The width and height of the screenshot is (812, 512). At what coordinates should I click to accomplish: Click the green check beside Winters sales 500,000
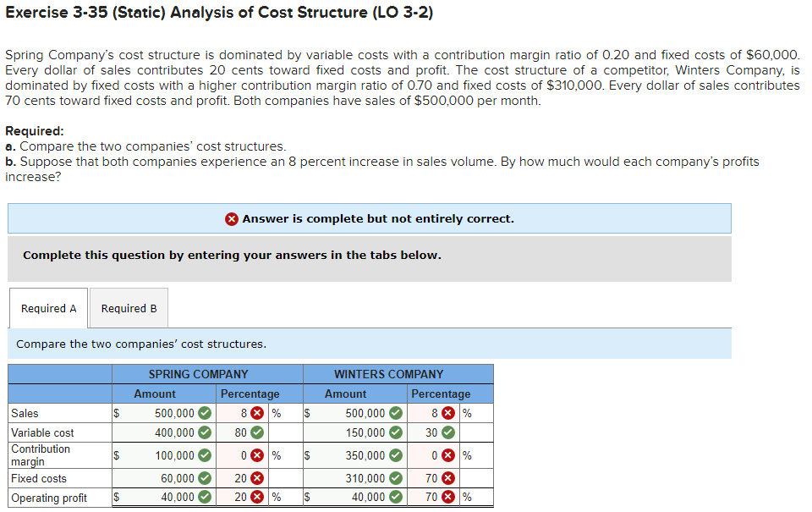[x=393, y=413]
